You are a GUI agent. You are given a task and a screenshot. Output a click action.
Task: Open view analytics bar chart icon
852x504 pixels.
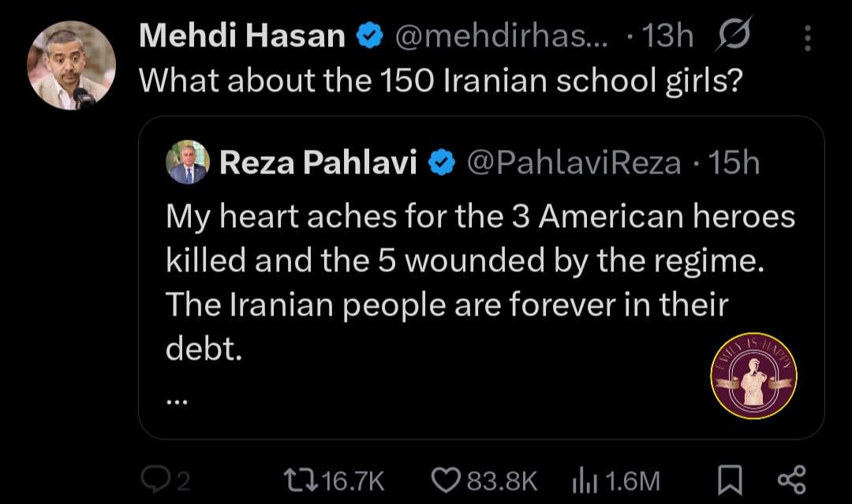coord(581,479)
